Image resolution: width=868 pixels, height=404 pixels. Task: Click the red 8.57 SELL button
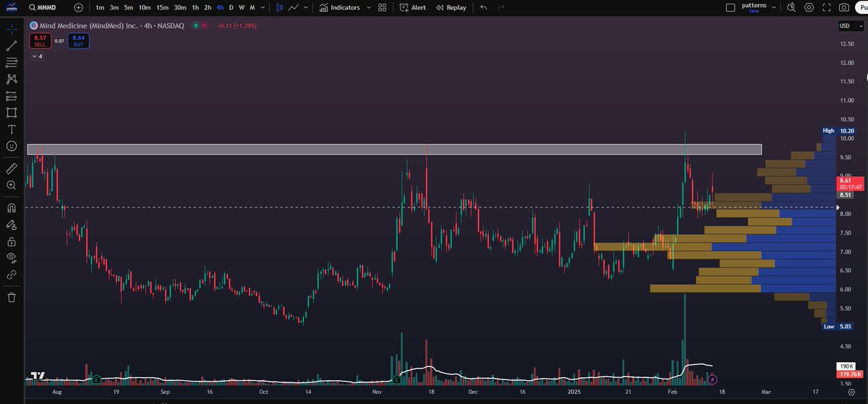[x=40, y=40]
